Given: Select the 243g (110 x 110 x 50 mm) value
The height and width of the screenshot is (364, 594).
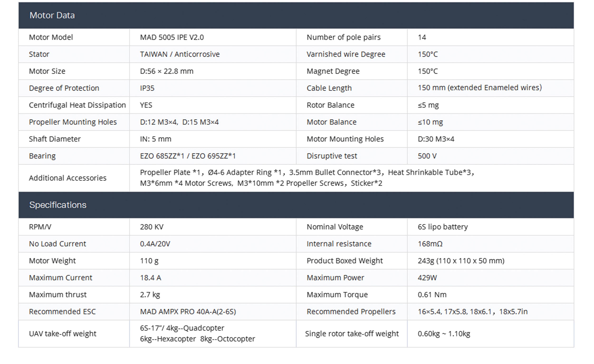Looking at the screenshot, I should (461, 261).
